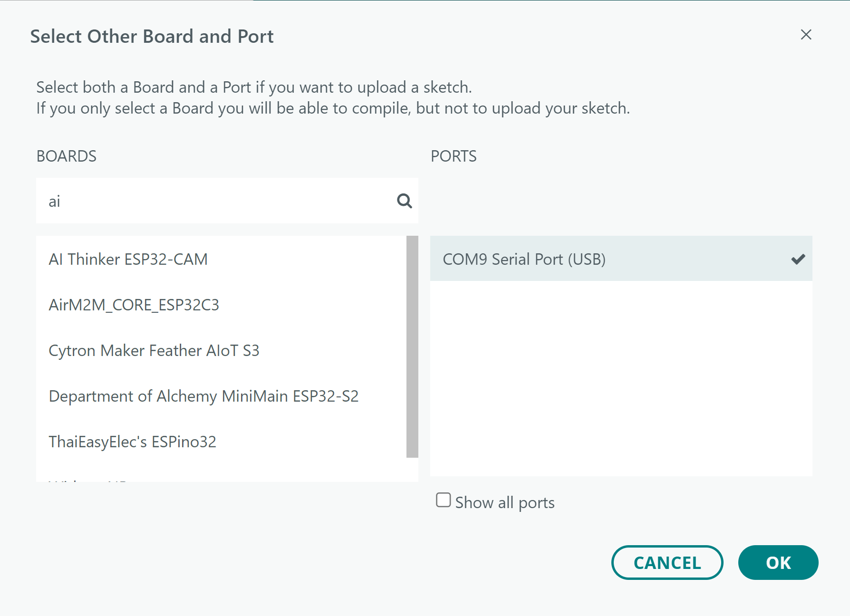The width and height of the screenshot is (850, 616).
Task: Select Department of Alchemy MiniMain ESP32-S2
Action: (203, 396)
